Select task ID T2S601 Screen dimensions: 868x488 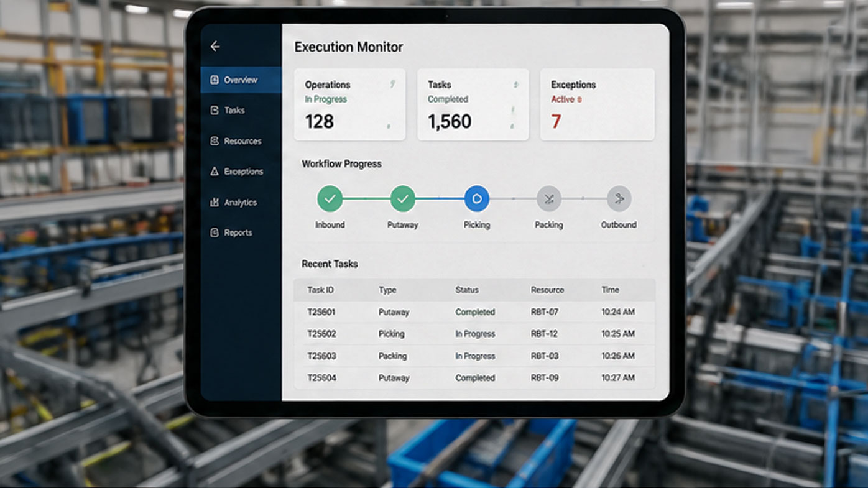[321, 312]
